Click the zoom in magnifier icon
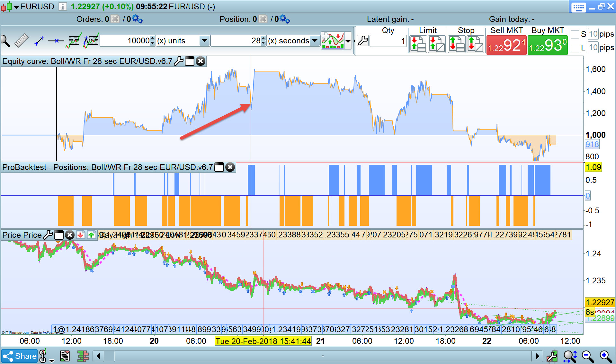This screenshot has height=364, width=616. tap(605, 356)
